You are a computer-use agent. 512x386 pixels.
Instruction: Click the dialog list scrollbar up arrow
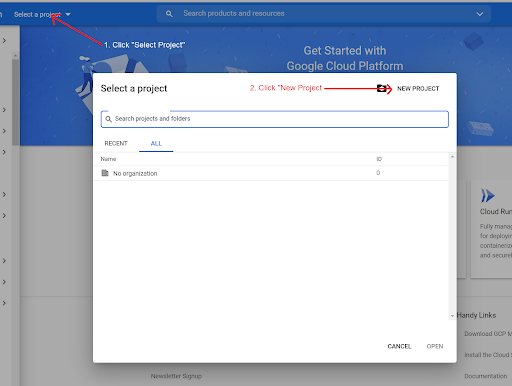point(452,157)
